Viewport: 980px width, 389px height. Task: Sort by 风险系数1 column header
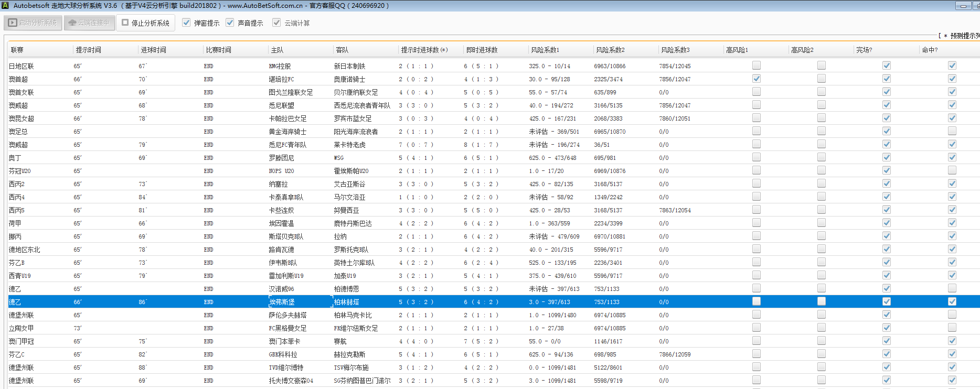pos(545,50)
